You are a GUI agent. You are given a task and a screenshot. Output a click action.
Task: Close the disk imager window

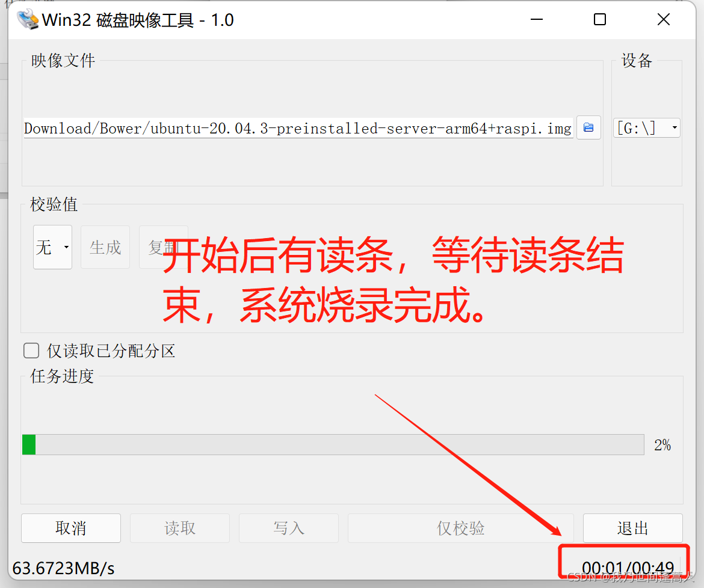point(663,20)
